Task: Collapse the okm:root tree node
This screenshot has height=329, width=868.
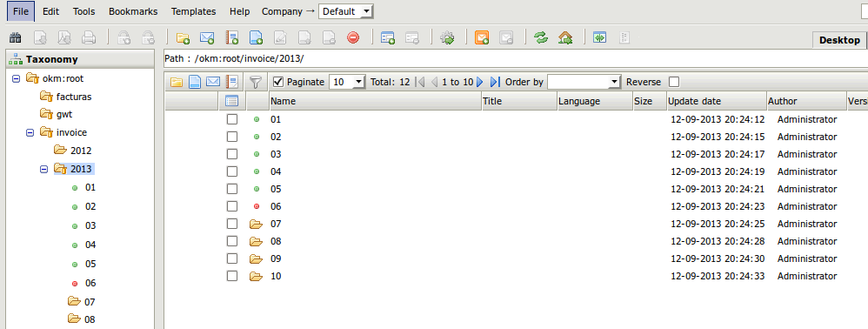Action: [16, 78]
